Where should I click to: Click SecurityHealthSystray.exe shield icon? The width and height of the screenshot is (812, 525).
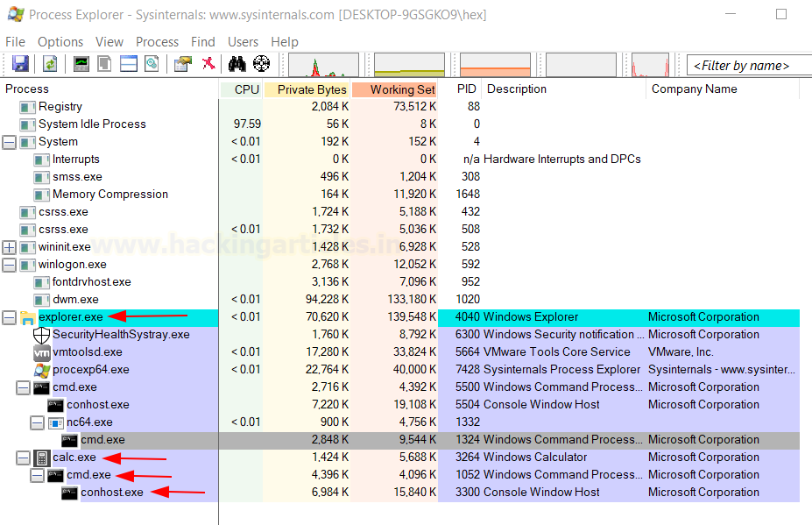point(41,335)
